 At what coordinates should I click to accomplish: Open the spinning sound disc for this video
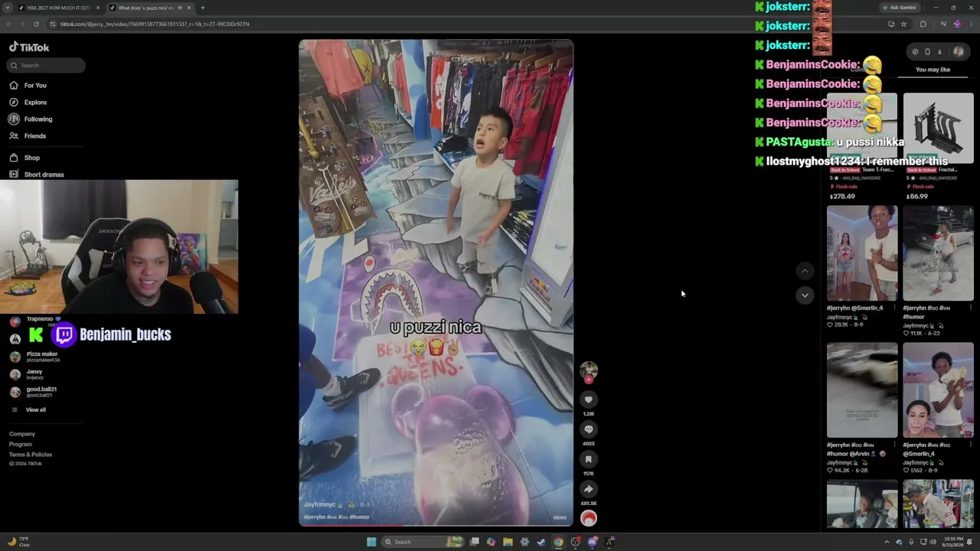tap(588, 518)
